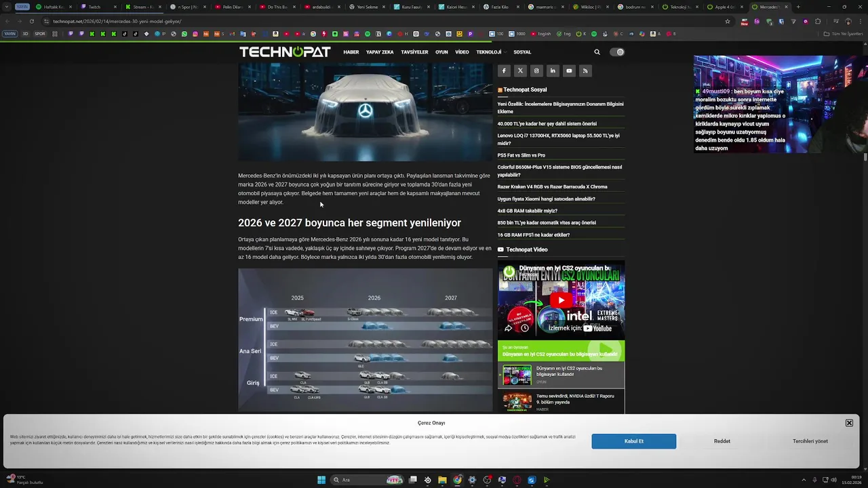Open 'Razer Kraken V4 RGB vs Razer Barracuda X Chroma'
The height and width of the screenshot is (488, 868).
coord(553,187)
